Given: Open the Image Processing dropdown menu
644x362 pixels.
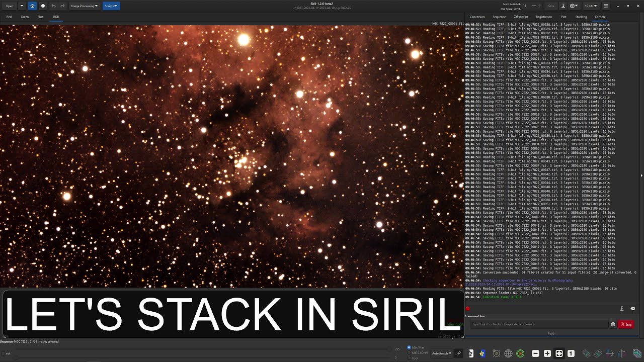Looking at the screenshot, I should coord(84,6).
